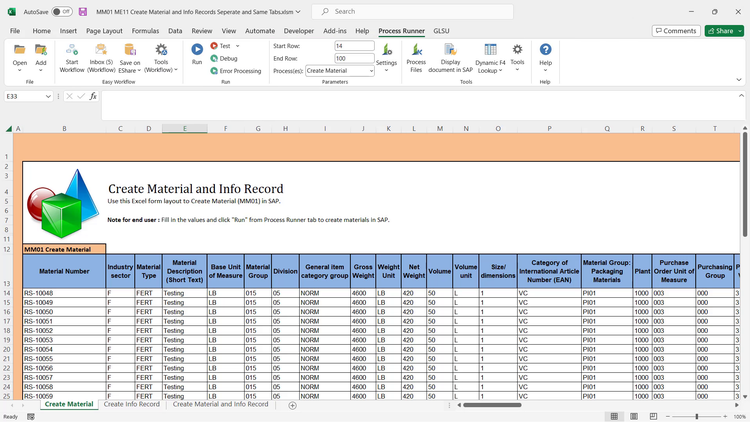Click the Comments button
The height and width of the screenshot is (422, 750).
point(676,31)
